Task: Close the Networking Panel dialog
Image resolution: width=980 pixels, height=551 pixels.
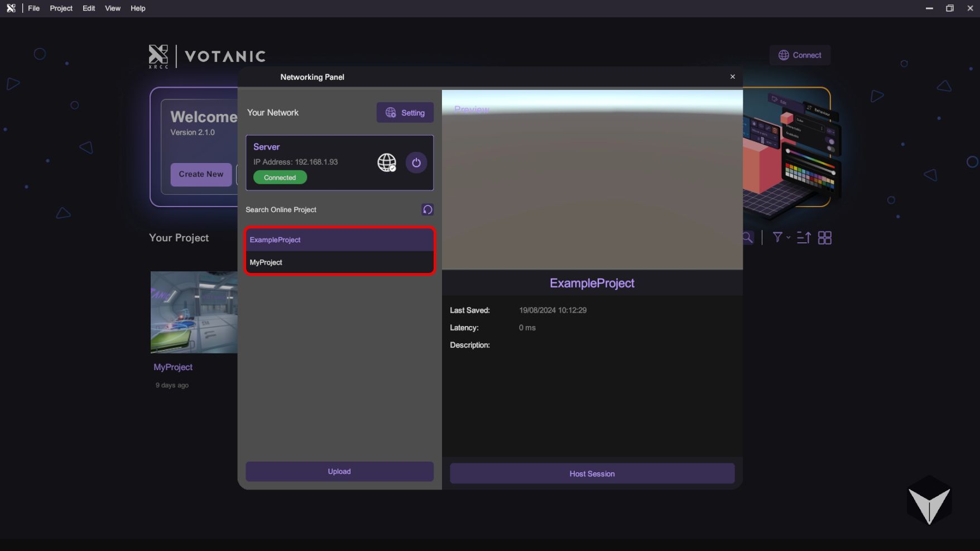Action: 732,77
